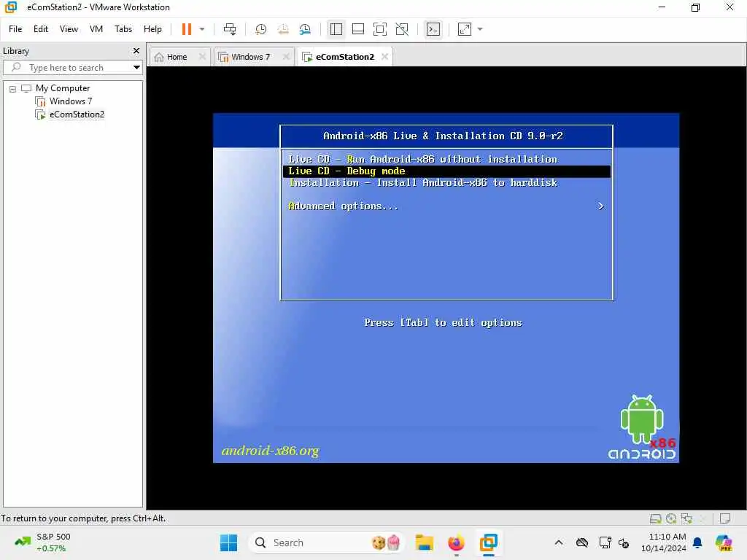The image size is (747, 560).
Task: Close the eComStation2 tab
Action: [x=384, y=57]
